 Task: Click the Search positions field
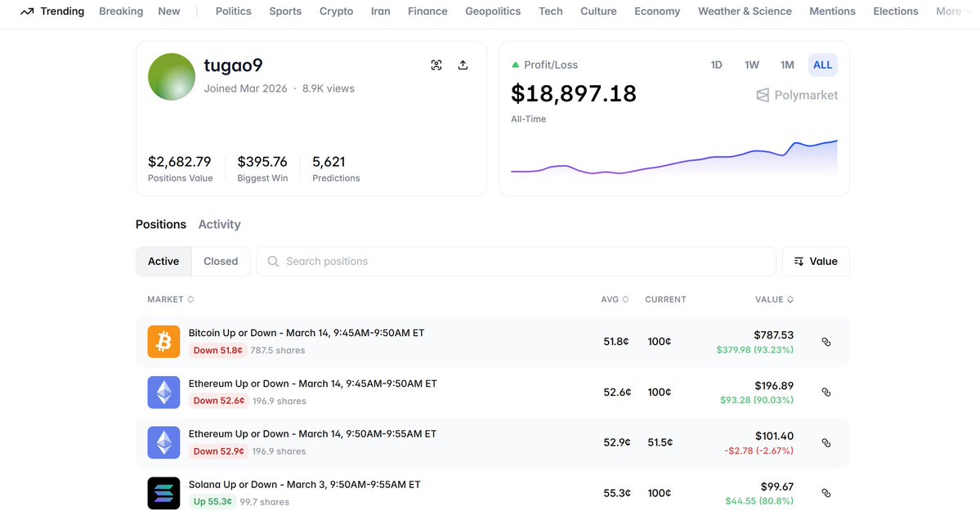pyautogui.click(x=517, y=262)
